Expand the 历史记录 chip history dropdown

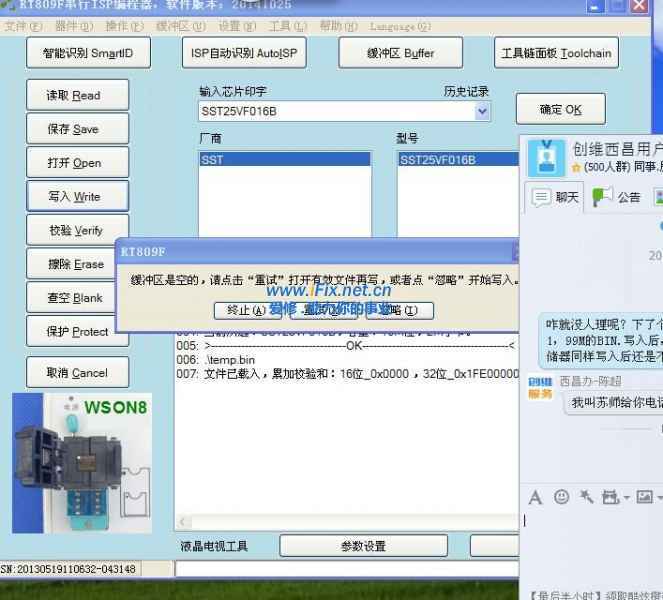[482, 112]
